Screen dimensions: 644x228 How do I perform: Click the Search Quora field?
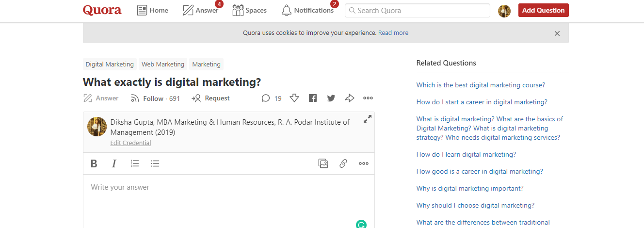point(417,10)
